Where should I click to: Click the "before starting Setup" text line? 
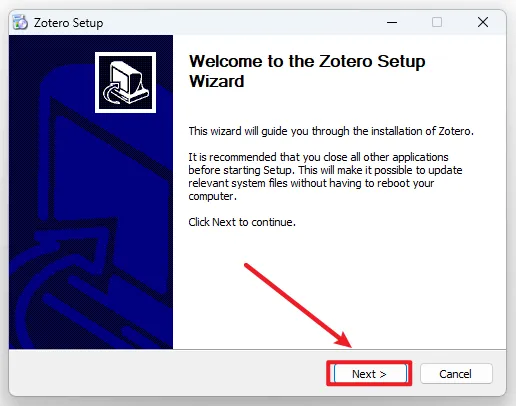click(x=325, y=170)
